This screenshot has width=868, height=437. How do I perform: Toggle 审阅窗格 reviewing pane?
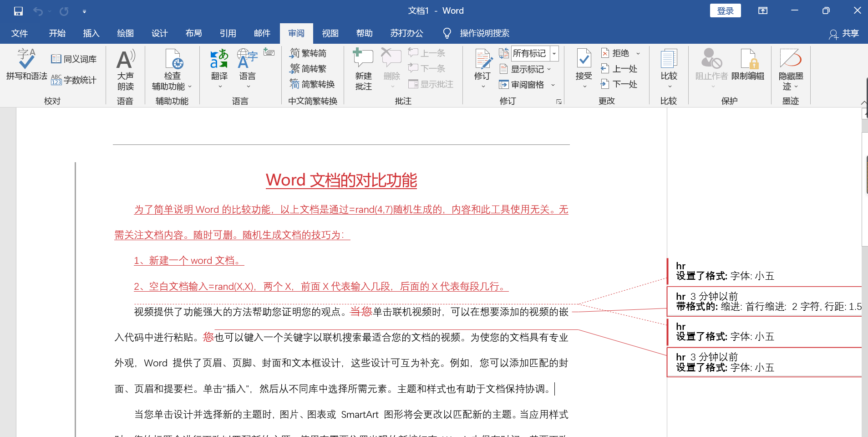click(522, 85)
